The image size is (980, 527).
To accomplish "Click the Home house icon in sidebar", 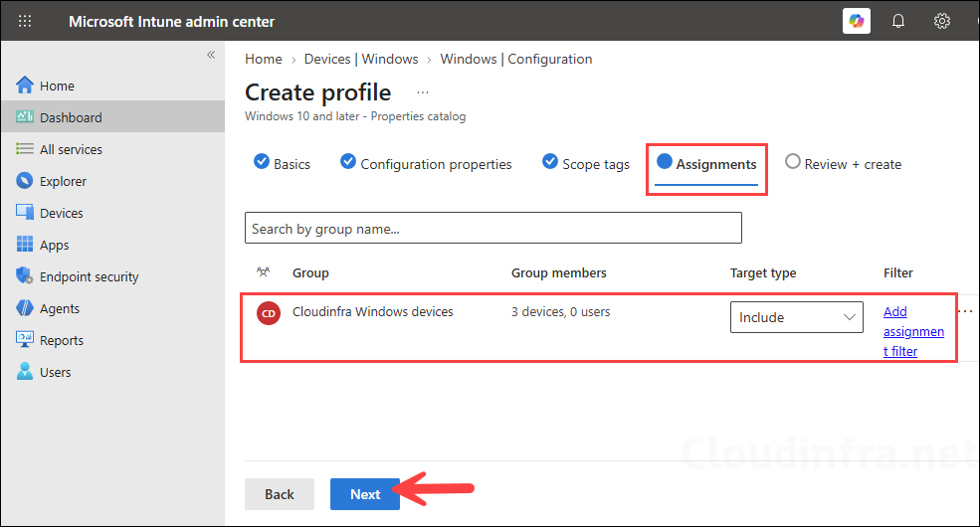I will click(24, 85).
